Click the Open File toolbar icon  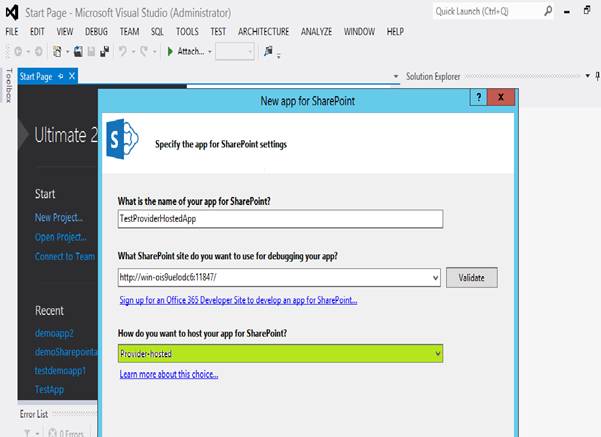(x=78, y=51)
